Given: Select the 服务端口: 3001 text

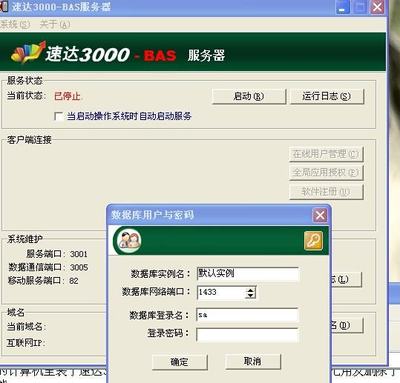Looking at the screenshot, I should point(57,254).
